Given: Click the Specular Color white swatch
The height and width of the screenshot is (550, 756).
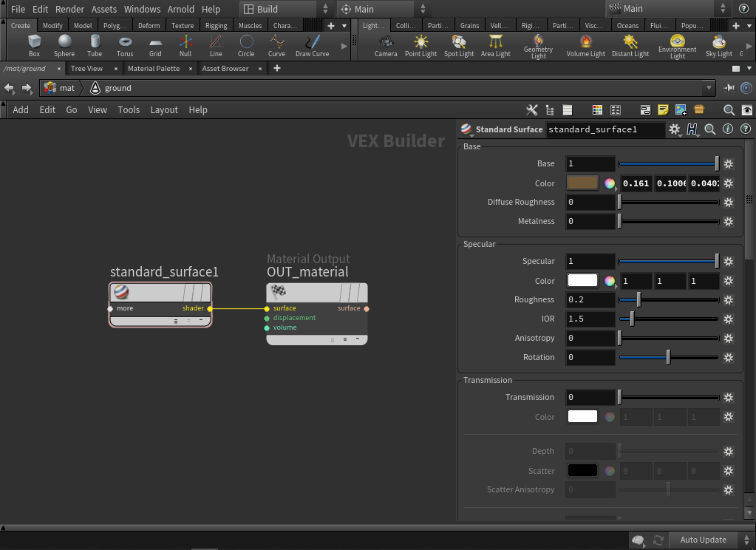Looking at the screenshot, I should click(582, 280).
